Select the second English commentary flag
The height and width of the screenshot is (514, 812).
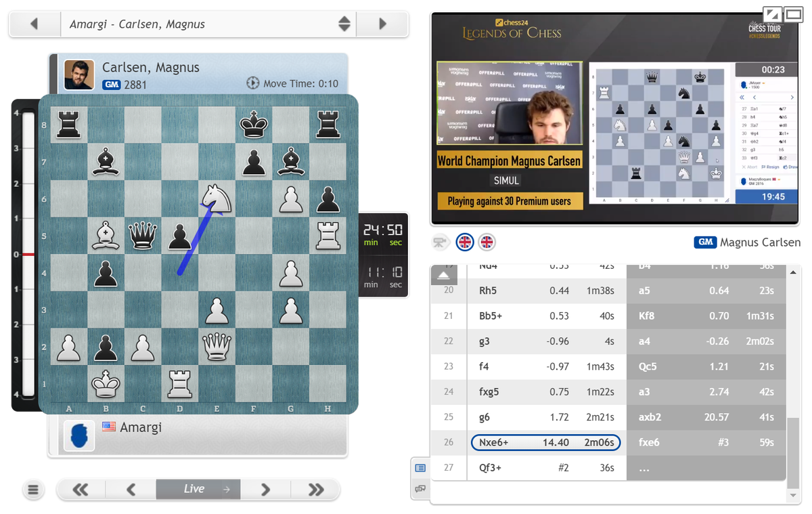click(487, 242)
